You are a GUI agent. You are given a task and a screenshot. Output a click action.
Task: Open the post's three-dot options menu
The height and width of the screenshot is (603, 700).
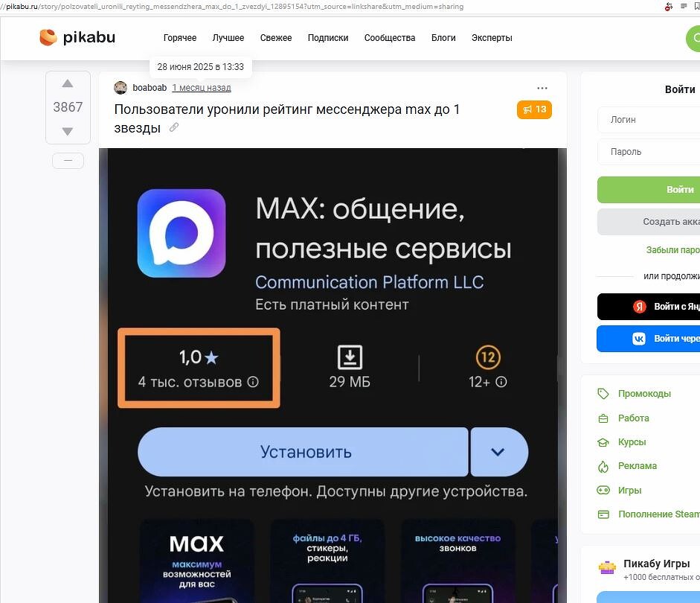click(542, 88)
